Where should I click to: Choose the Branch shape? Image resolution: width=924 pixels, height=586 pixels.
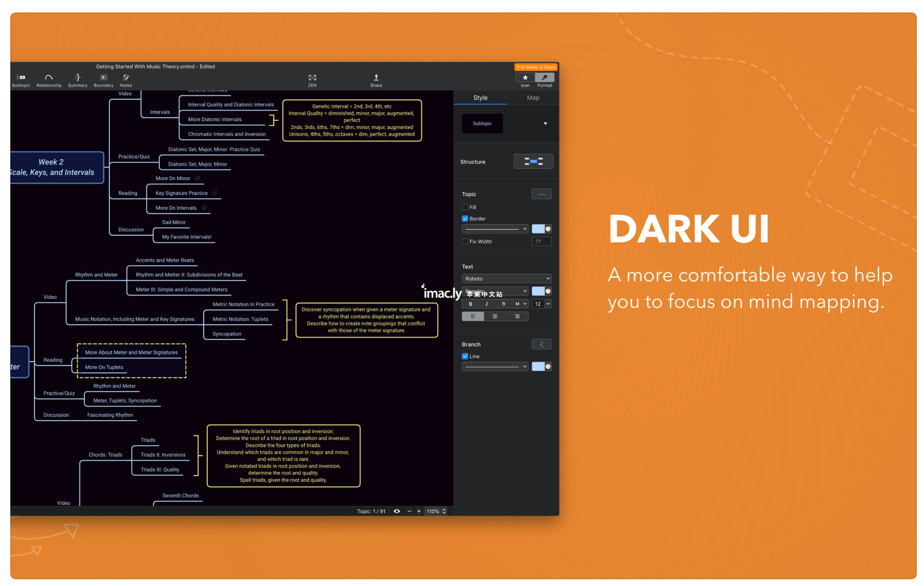point(541,344)
